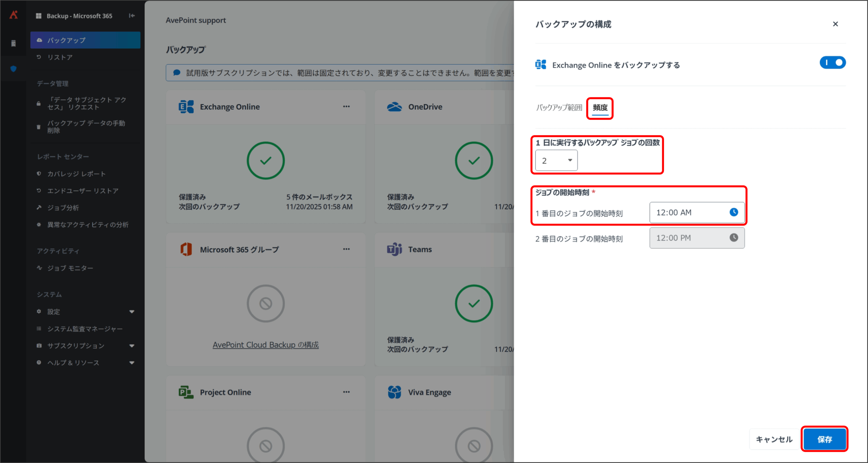Open Microsoft 365 グループ card options menu
This screenshot has height=463, width=868.
pos(346,249)
